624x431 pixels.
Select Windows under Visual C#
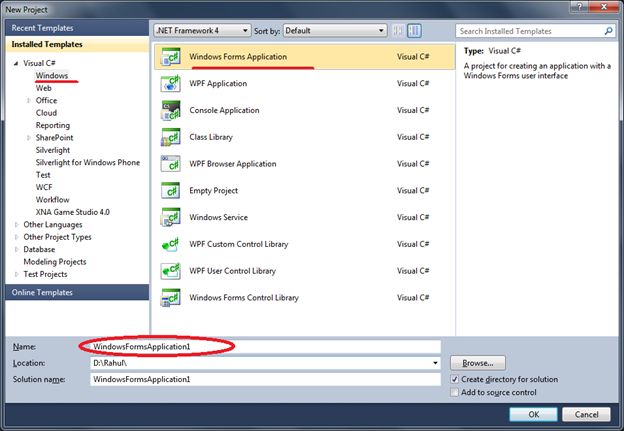pyautogui.click(x=52, y=75)
